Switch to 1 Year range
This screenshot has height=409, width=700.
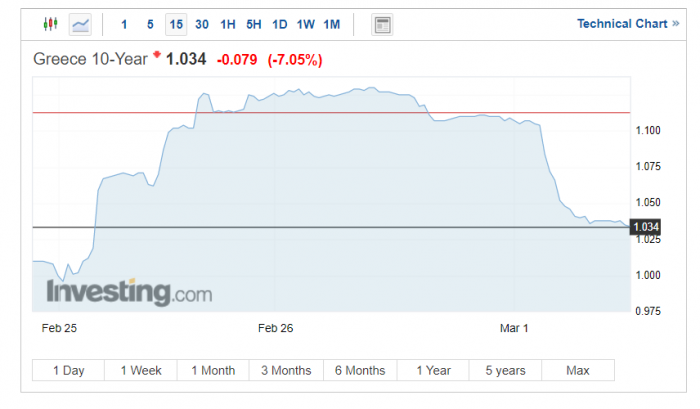click(433, 371)
